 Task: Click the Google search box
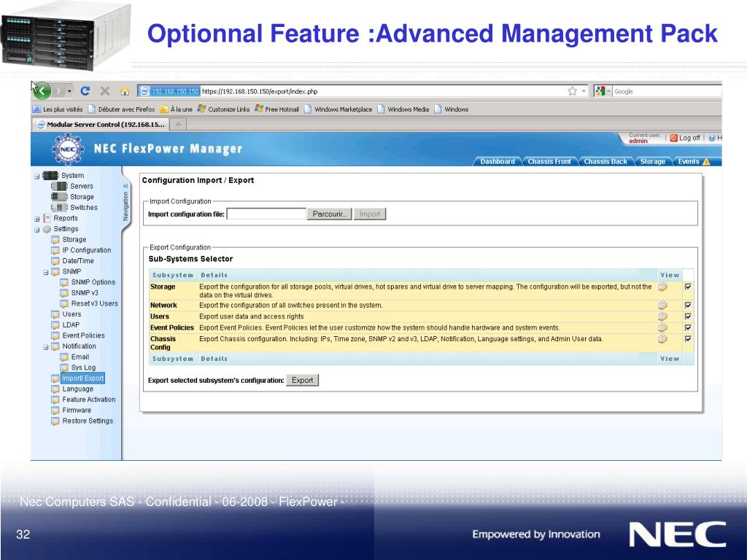(667, 91)
